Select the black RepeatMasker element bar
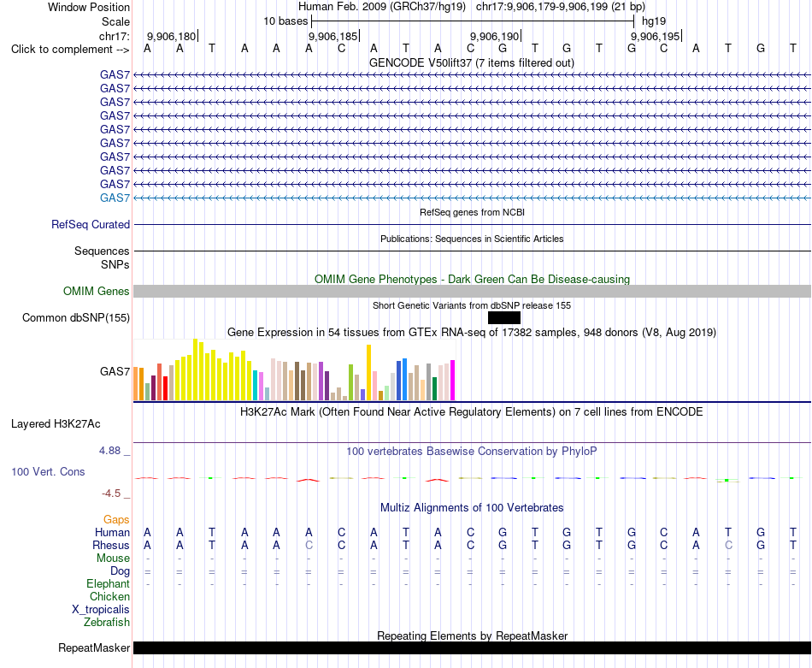The height and width of the screenshot is (668, 812). (x=472, y=647)
